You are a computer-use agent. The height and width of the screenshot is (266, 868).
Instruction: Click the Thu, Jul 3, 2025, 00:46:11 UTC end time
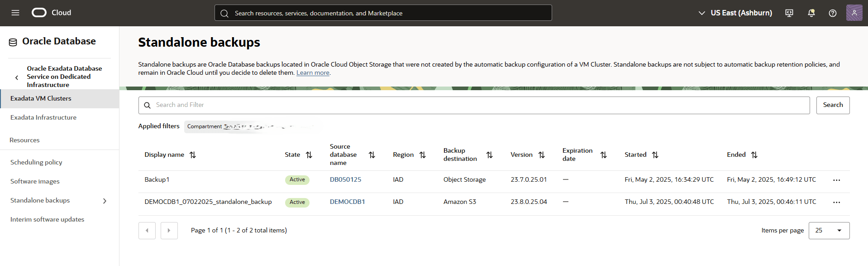[x=772, y=202]
